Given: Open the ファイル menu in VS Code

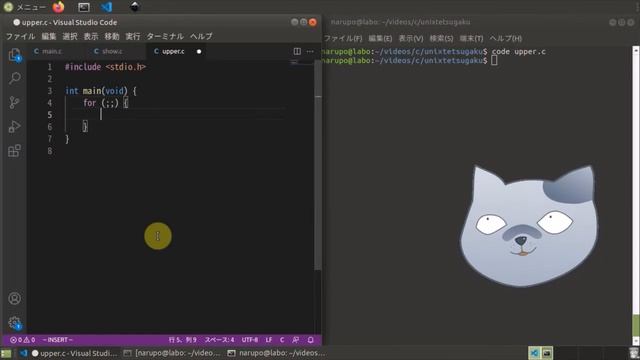Looking at the screenshot, I should pyautogui.click(x=20, y=36).
